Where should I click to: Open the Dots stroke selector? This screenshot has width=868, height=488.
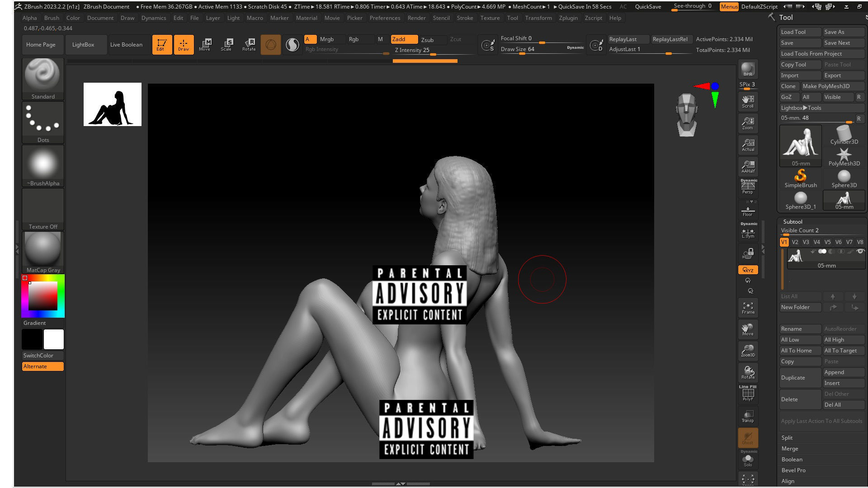[43, 122]
